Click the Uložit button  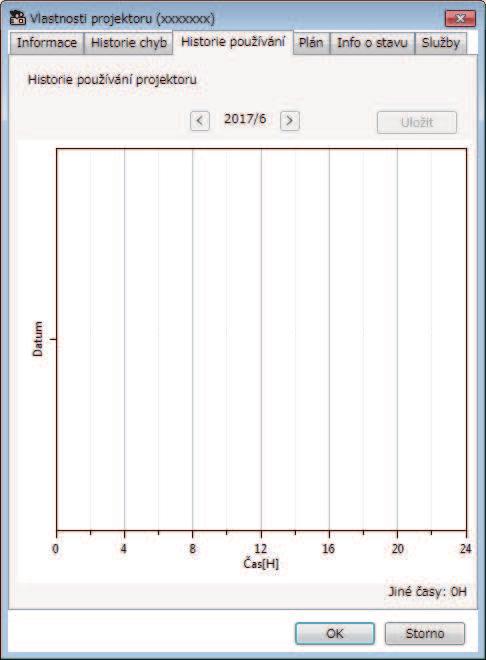click(x=417, y=122)
